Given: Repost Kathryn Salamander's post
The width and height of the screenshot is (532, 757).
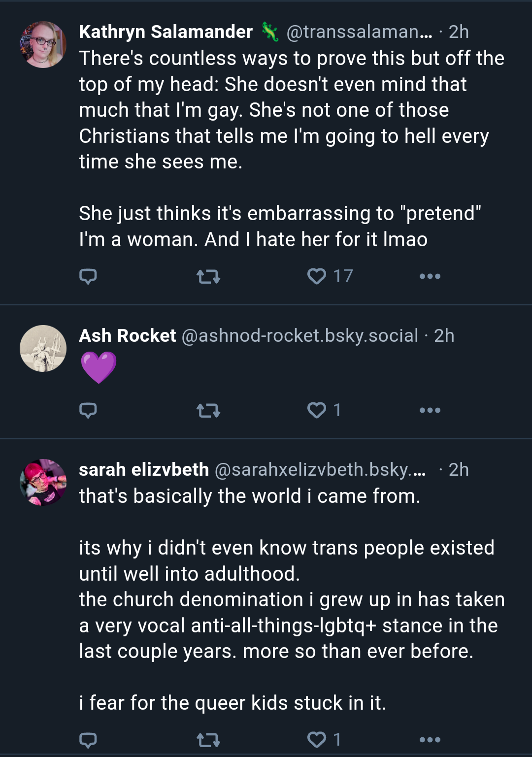Looking at the screenshot, I should [208, 277].
